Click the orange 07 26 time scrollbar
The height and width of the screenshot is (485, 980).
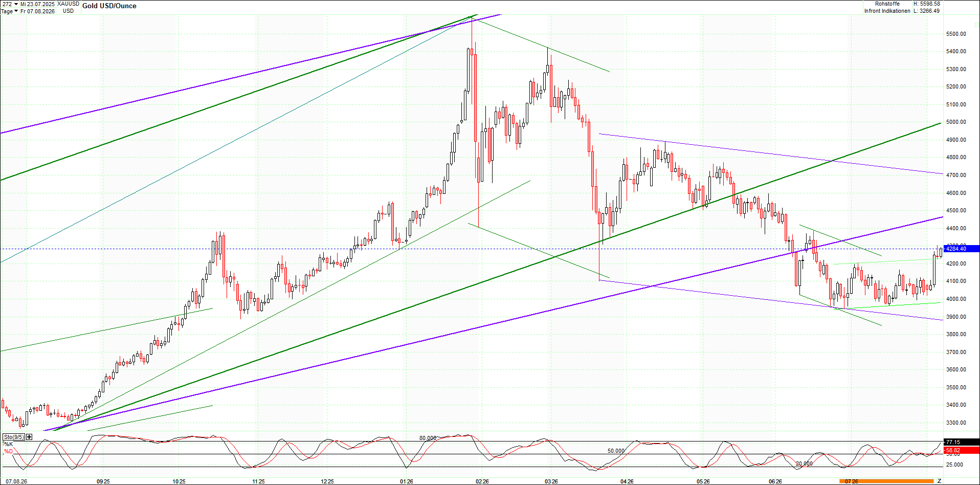(x=886, y=481)
